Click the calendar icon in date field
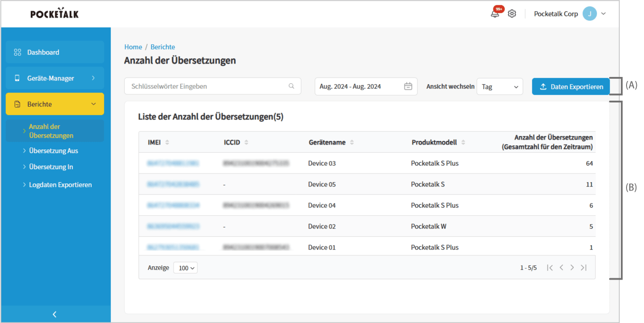This screenshot has height=323, width=644. [408, 86]
